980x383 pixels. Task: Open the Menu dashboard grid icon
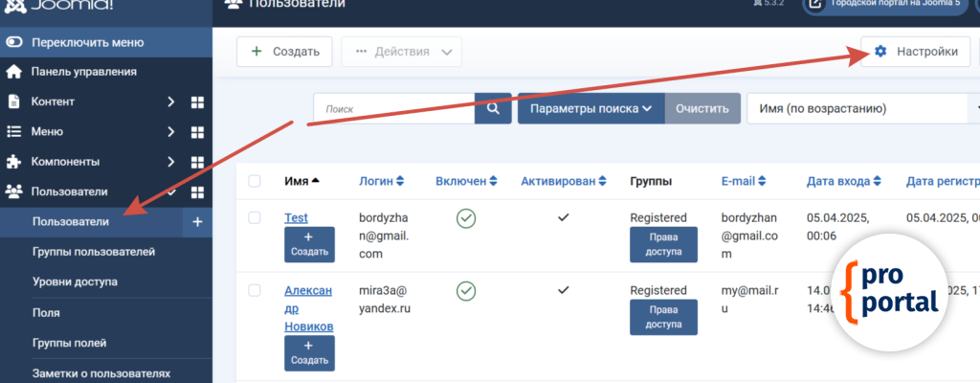click(x=197, y=132)
